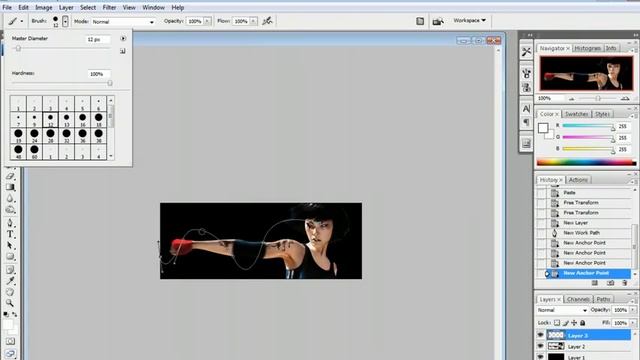
Task: Switch to the Histogram tab
Action: pyautogui.click(x=587, y=48)
